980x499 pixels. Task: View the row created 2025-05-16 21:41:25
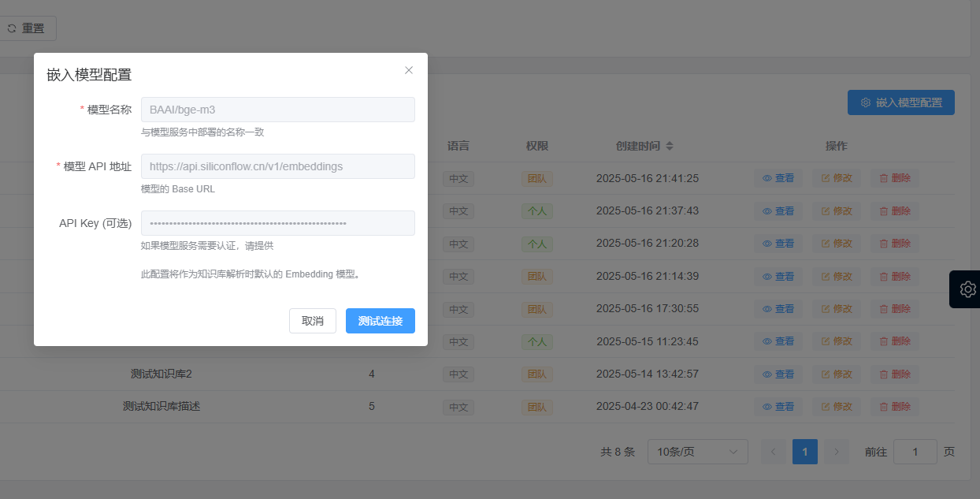point(778,178)
